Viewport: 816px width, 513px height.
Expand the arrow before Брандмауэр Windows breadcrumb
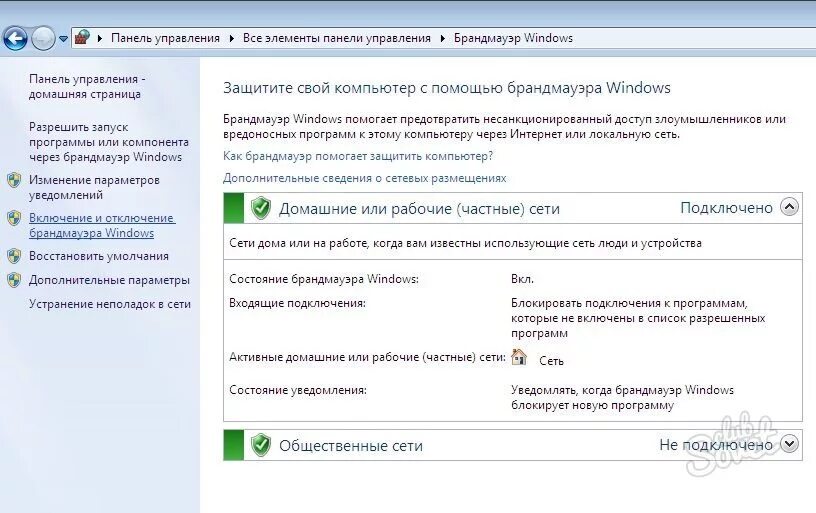click(x=443, y=38)
